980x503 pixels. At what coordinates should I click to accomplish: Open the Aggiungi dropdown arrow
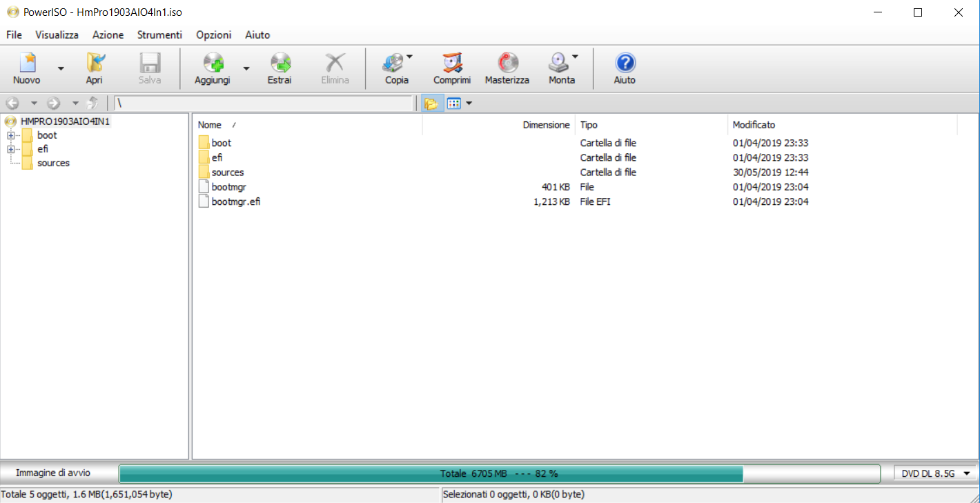[246, 68]
